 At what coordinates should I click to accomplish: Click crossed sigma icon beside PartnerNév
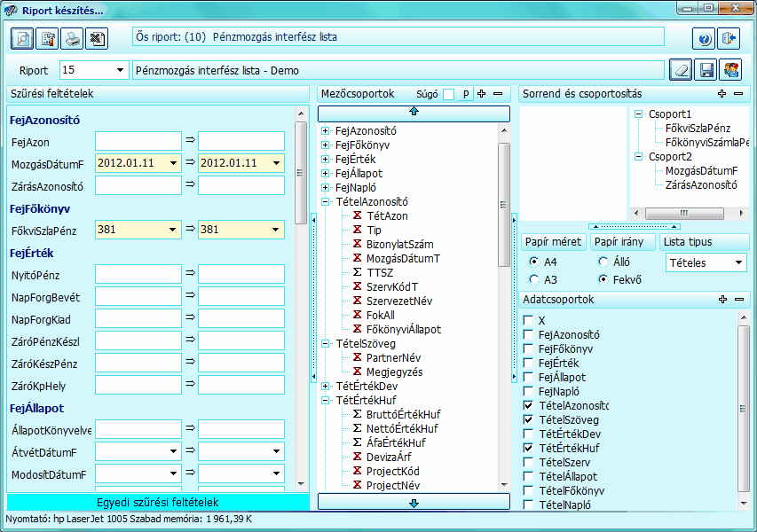358,357
